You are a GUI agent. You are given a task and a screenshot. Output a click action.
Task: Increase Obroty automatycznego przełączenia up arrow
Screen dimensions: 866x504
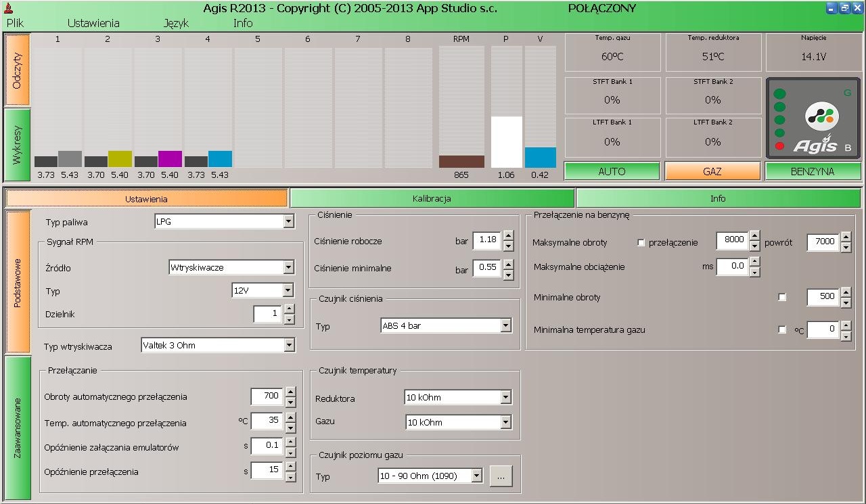click(290, 391)
